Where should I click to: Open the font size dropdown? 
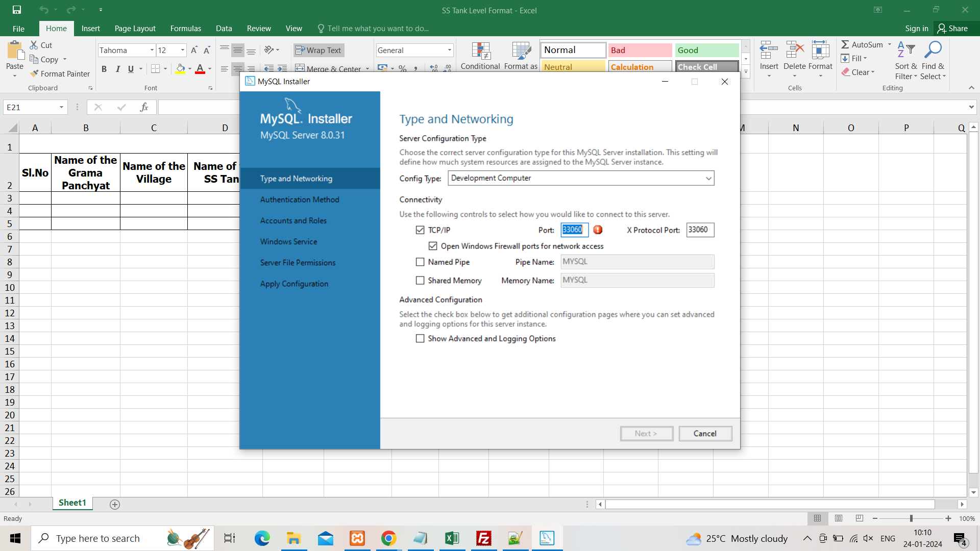(183, 50)
